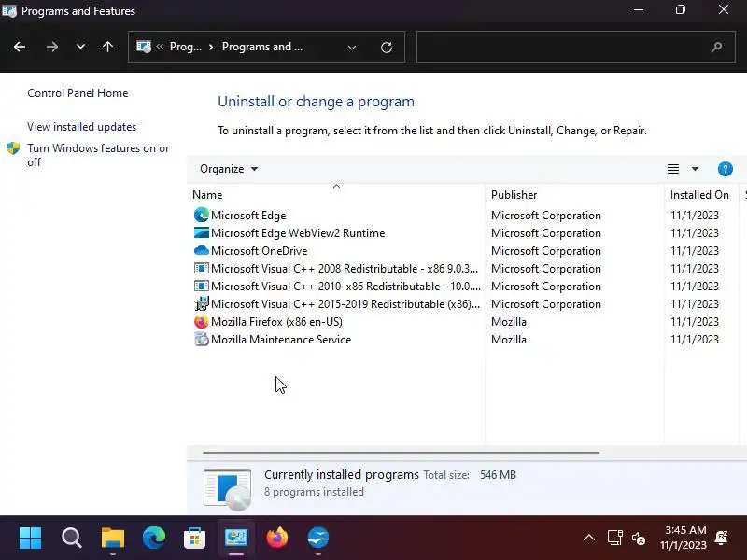Open the Windows Start menu
The height and width of the screenshot is (560, 747).
coord(31,539)
